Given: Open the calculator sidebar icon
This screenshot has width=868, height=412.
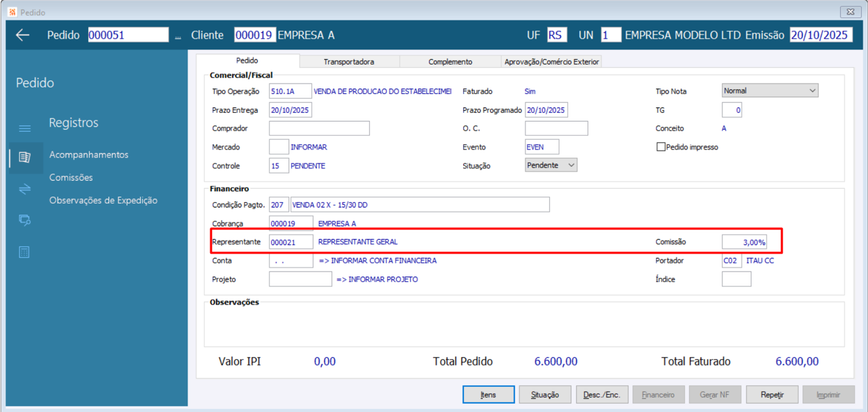Looking at the screenshot, I should tap(24, 252).
